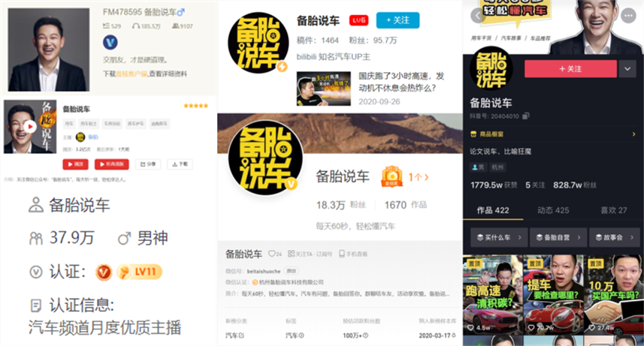Open Douyin more options three-dot menu
644x346 pixels.
pos(628,16)
